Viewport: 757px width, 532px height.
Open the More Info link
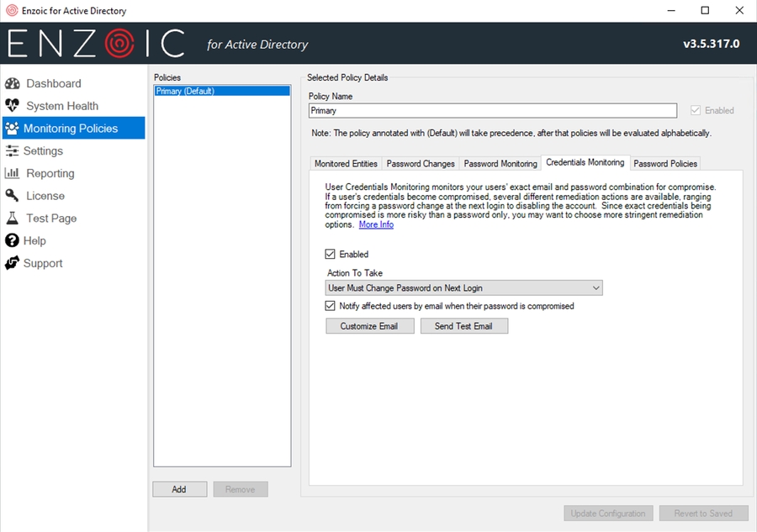click(x=376, y=225)
